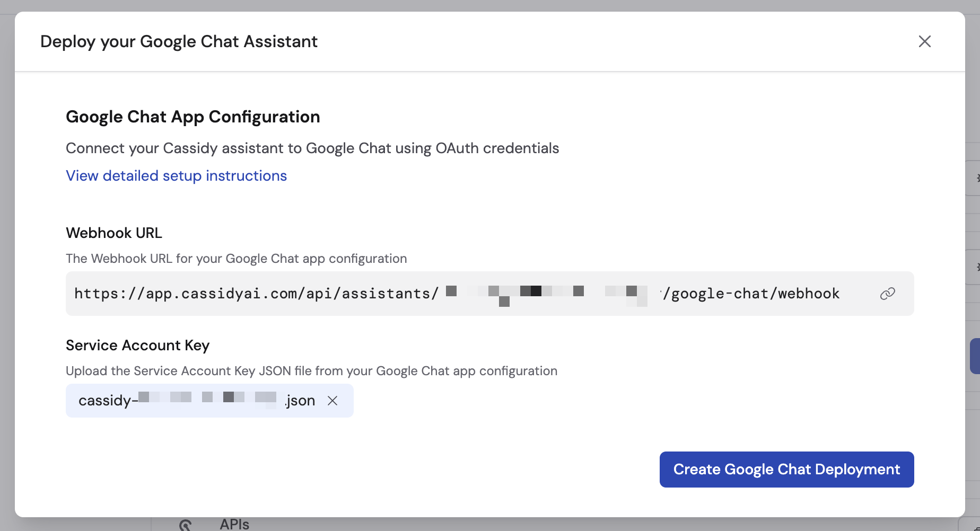
Task: Click the Google Chat App Configuration heading
Action: click(x=192, y=117)
